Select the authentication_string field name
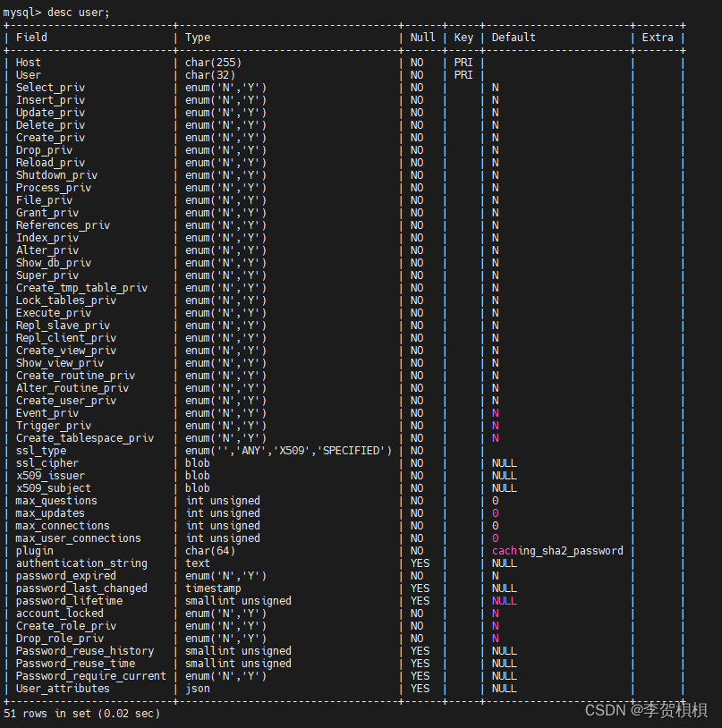The width and height of the screenshot is (722, 728). pyautogui.click(x=82, y=564)
